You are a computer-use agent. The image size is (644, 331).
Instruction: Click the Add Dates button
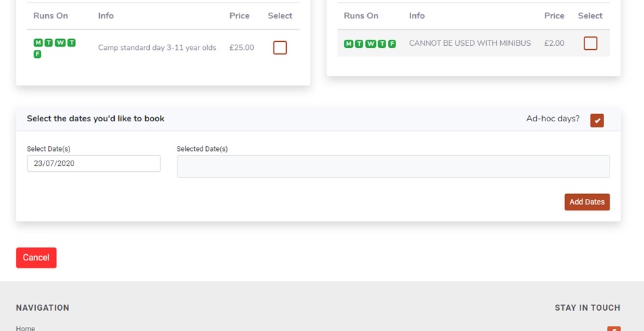[x=587, y=202]
